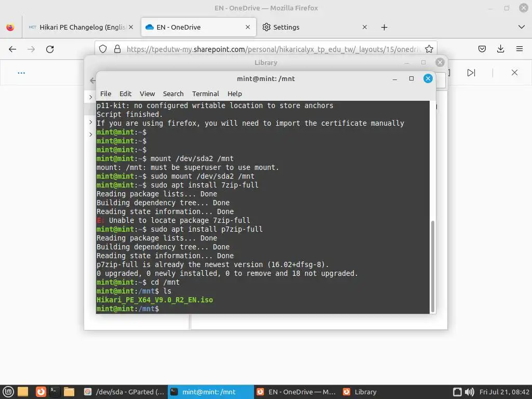532x399 pixels.
Task: Expand the first Library sidebar tree chevron
Action: click(90, 97)
